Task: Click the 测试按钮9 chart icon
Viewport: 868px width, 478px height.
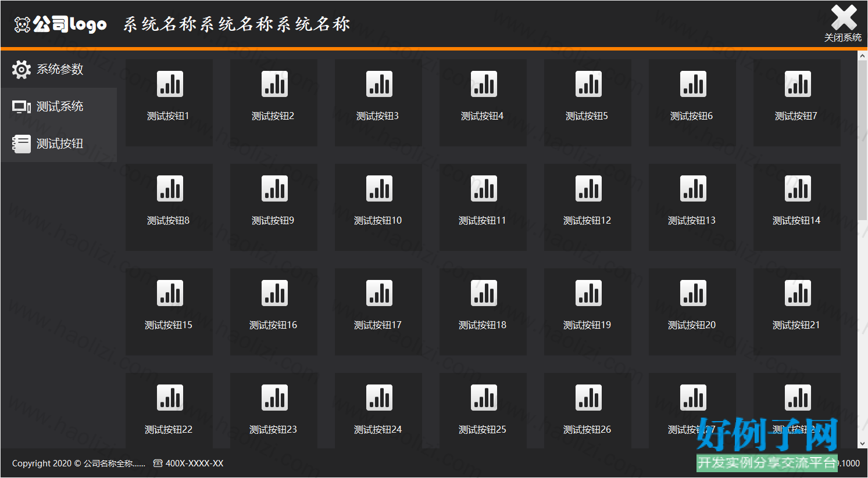Action: [274, 189]
